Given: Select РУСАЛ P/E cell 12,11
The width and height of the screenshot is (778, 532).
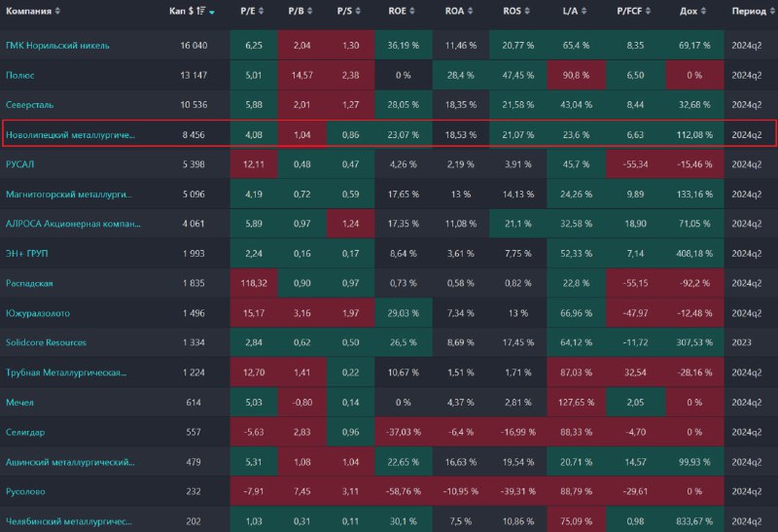Looking at the screenshot, I should coord(254,164).
